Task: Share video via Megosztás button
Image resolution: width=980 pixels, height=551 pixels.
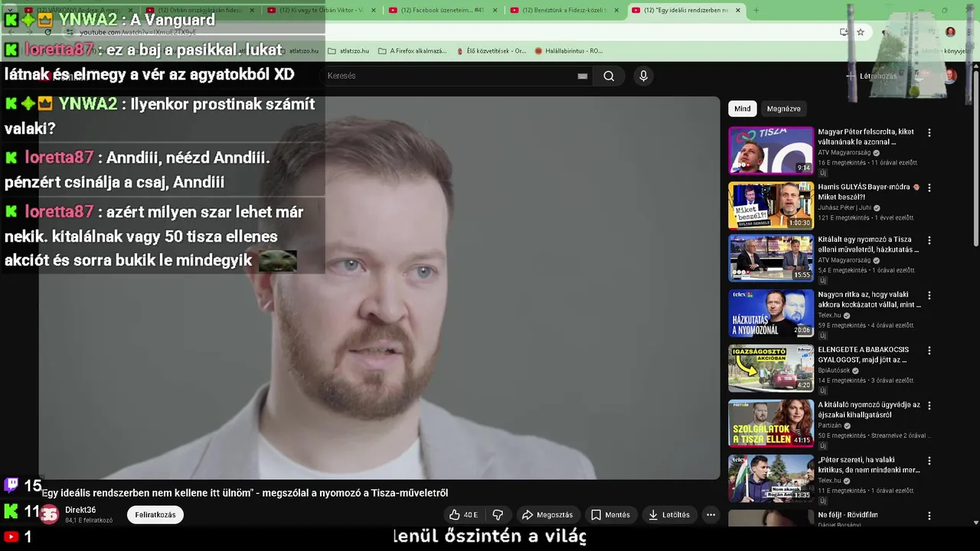Action: coord(547,515)
